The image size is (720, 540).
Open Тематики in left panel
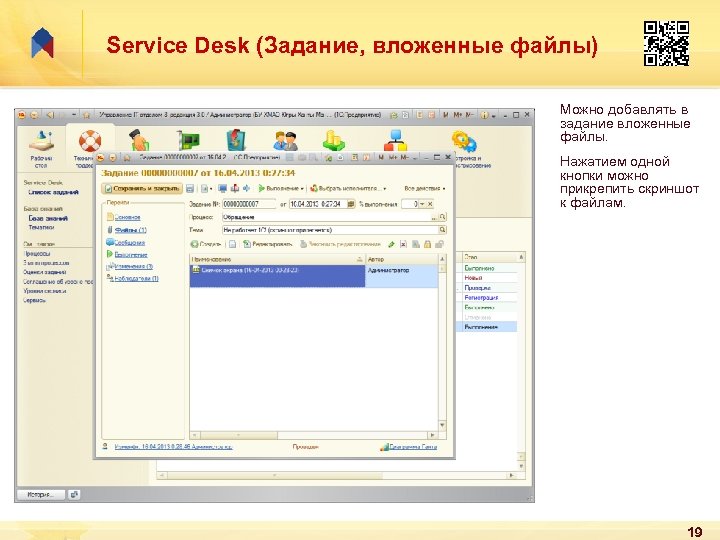click(x=41, y=227)
